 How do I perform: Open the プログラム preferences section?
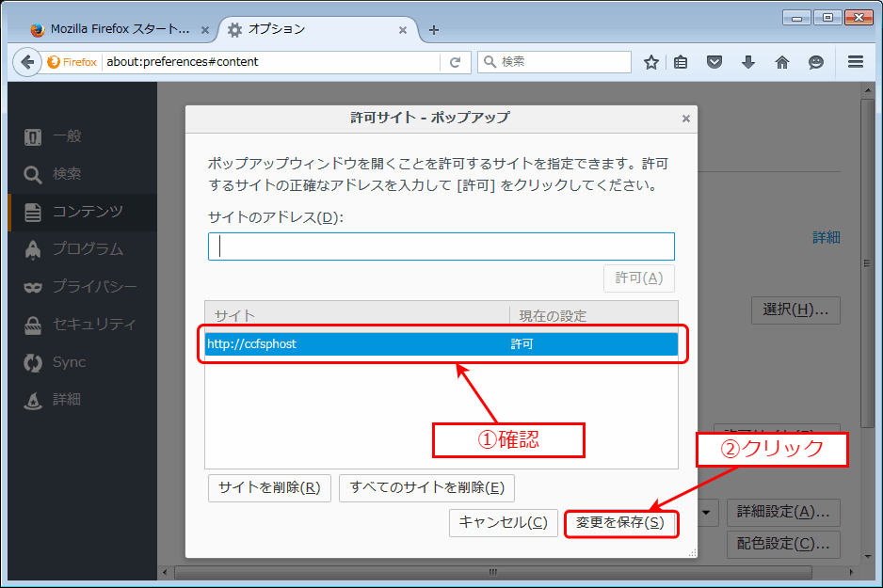tap(83, 249)
